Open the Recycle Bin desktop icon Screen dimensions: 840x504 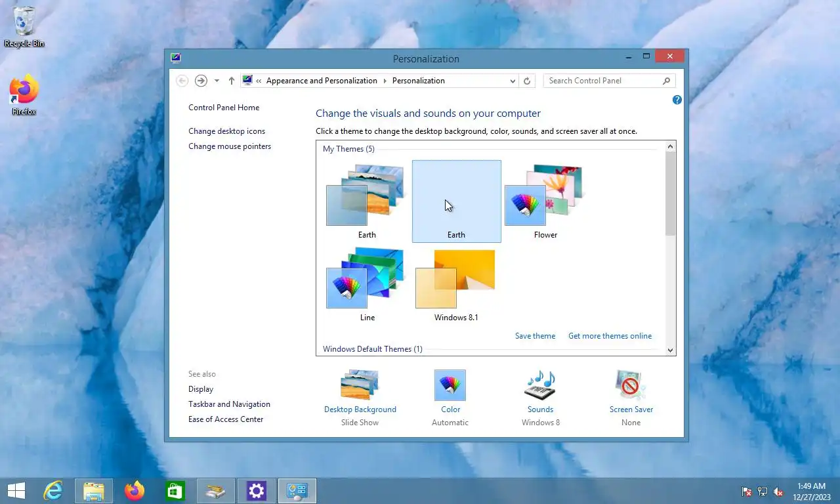point(24,28)
